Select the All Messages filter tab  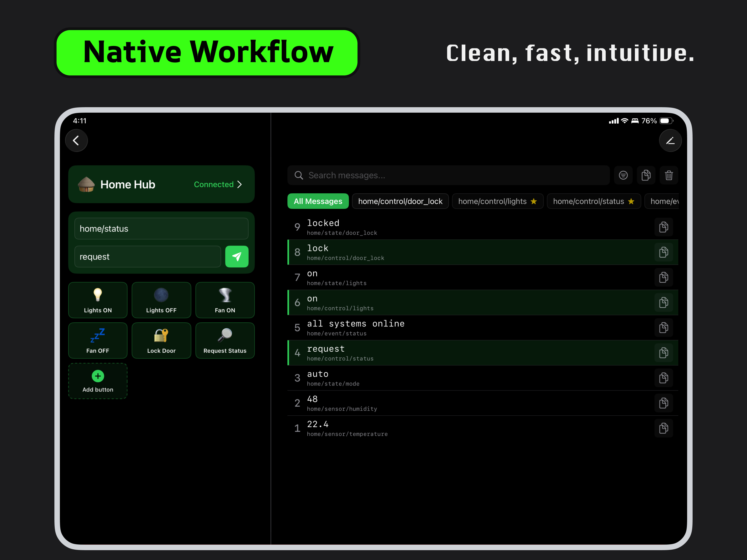tap(318, 201)
